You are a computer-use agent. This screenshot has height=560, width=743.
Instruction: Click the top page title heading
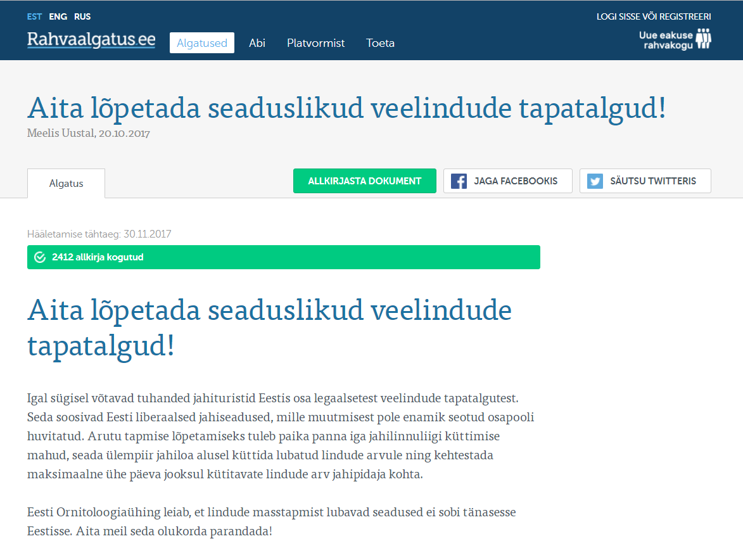(x=347, y=108)
